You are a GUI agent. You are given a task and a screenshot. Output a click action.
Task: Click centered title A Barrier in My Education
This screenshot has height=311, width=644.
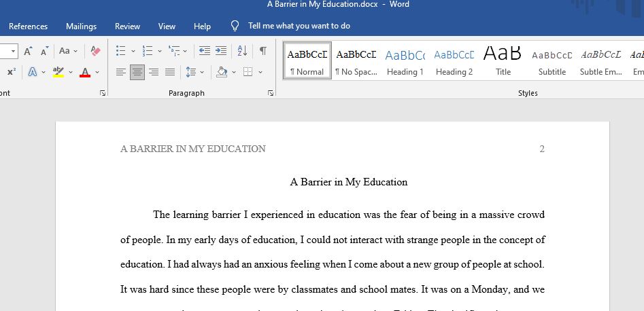[349, 182]
